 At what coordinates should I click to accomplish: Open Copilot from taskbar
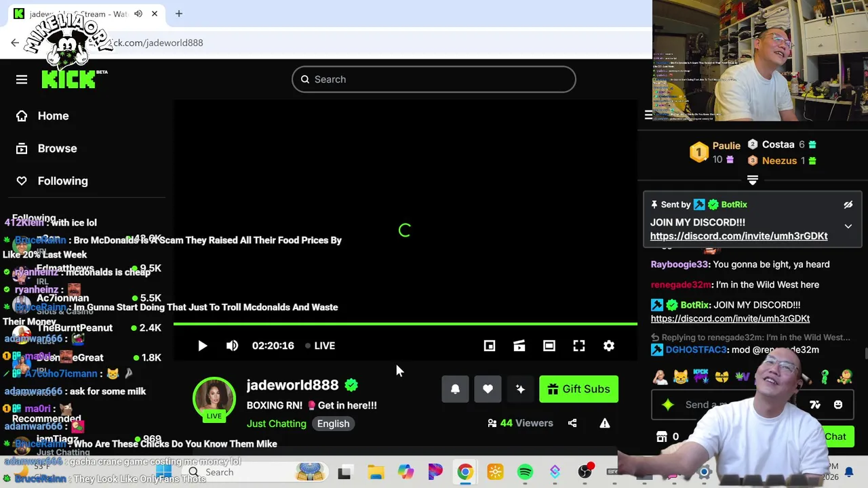pyautogui.click(x=406, y=472)
